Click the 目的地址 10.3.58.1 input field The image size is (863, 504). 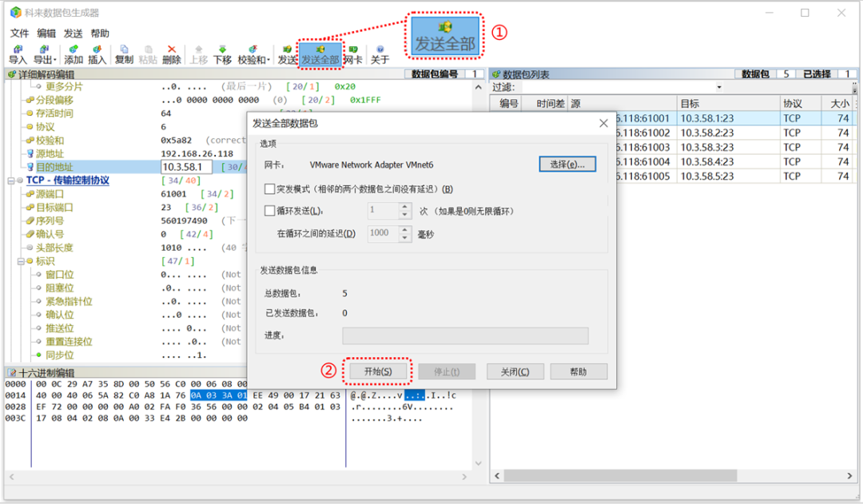coord(187,167)
